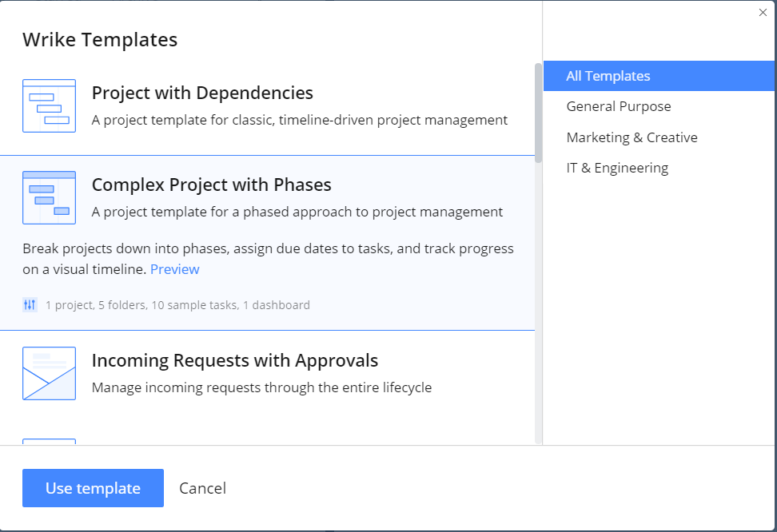Cancel the template selection

(x=202, y=488)
